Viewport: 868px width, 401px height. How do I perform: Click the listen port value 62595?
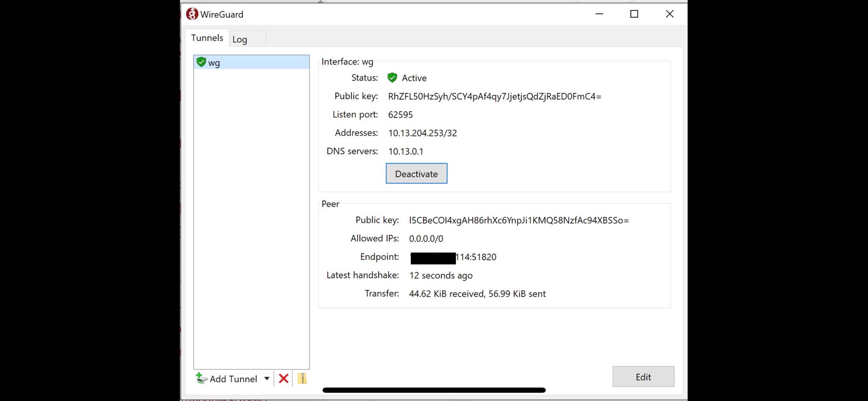pyautogui.click(x=400, y=114)
